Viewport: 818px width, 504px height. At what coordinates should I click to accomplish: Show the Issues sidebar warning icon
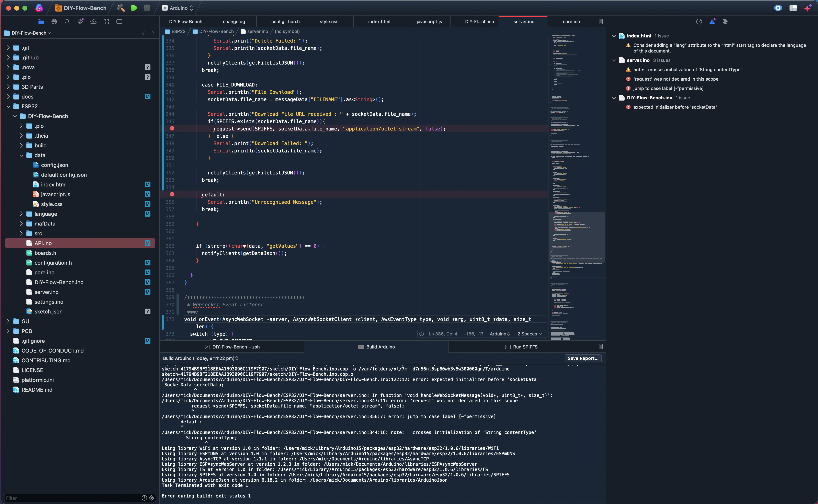pyautogui.click(x=712, y=22)
